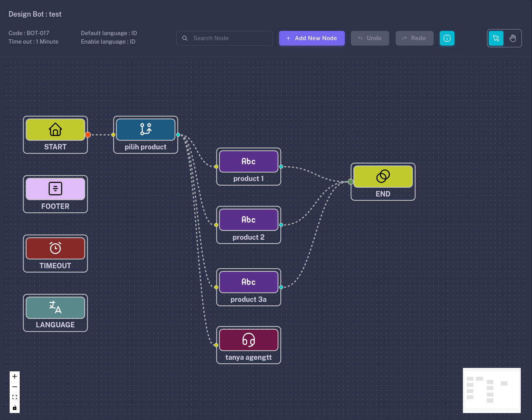This screenshot has height=420, width=532.
Task: Select the TIMEOUT alarm clock node
Action: point(55,248)
